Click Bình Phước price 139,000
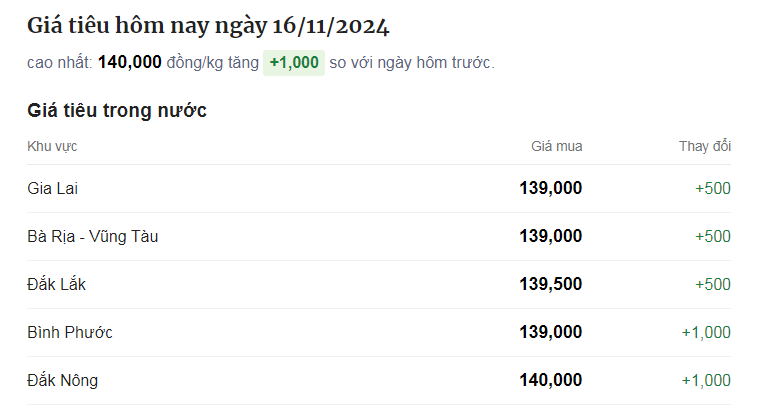This screenshot has height=407, width=771. (551, 332)
